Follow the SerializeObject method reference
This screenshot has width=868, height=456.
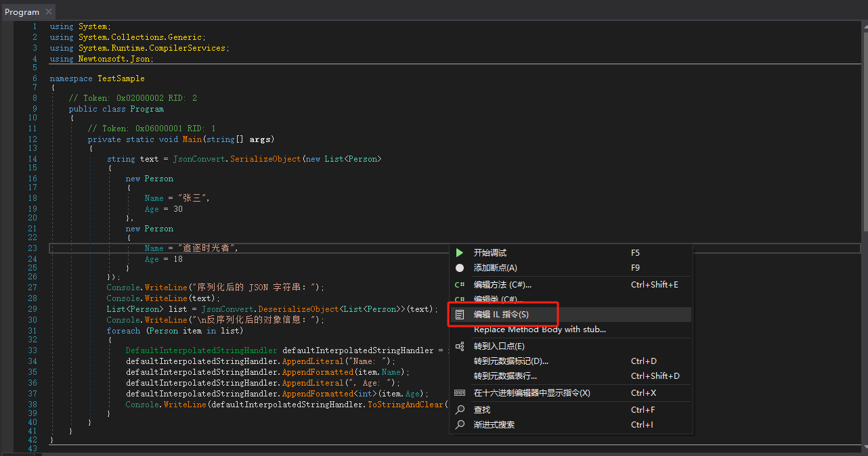coord(265,159)
